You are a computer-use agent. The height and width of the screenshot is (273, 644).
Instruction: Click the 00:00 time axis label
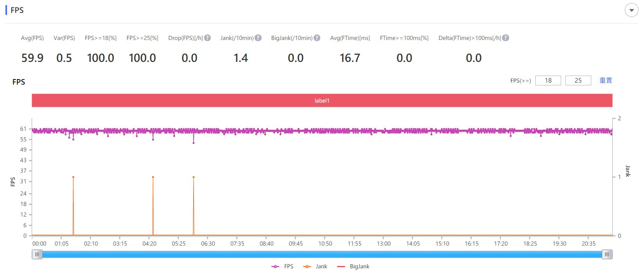(39, 244)
